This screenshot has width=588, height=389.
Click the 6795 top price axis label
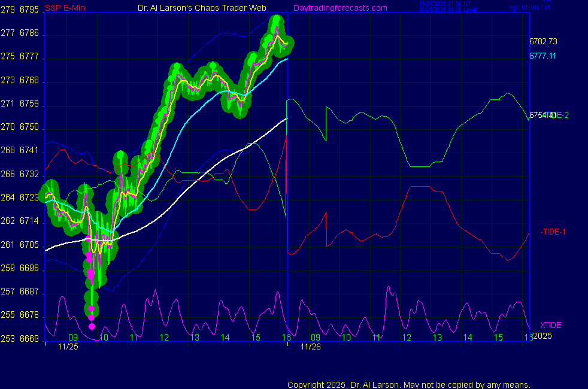(29, 10)
